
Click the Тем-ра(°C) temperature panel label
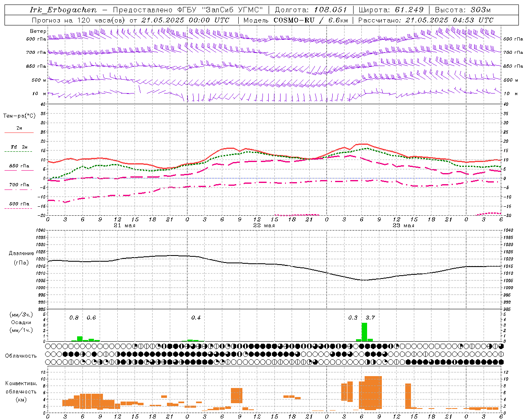click(x=19, y=116)
